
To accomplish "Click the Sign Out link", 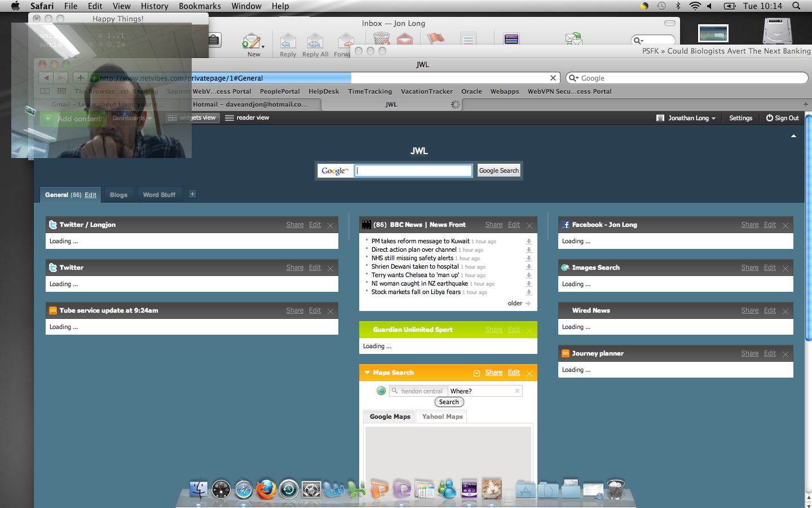I will (783, 118).
